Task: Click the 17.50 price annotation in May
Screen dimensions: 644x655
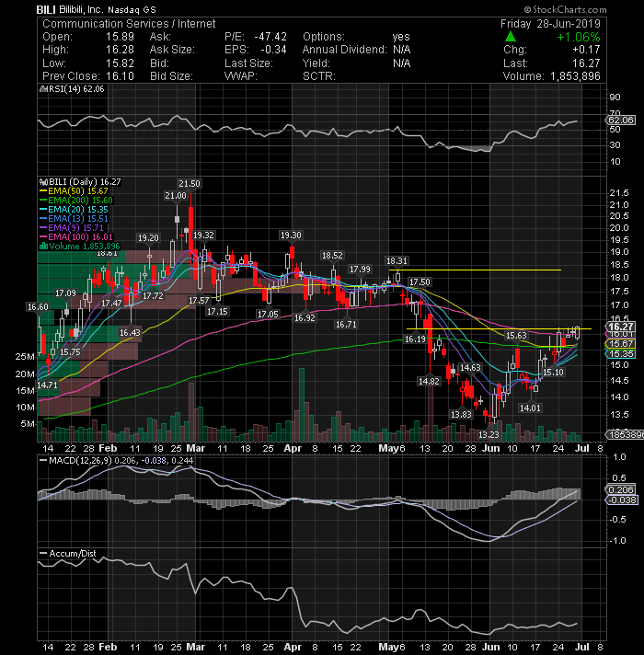Action: (420, 282)
